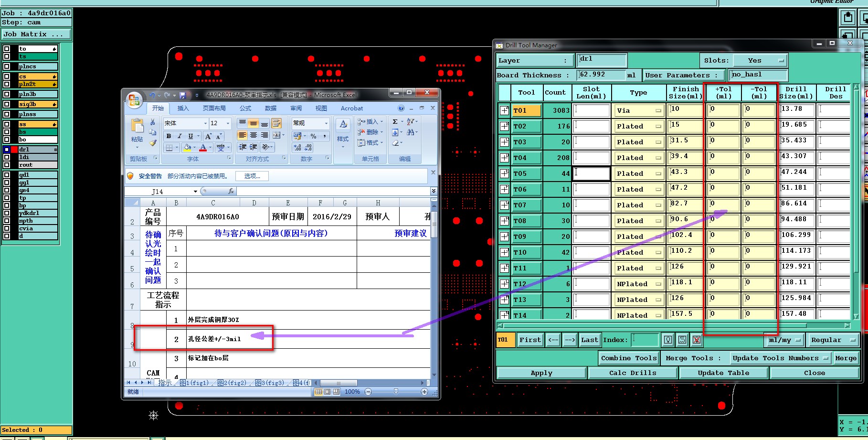
Task: Open the Type dropdown for tool T12 (NPlated)
Action: (639, 284)
